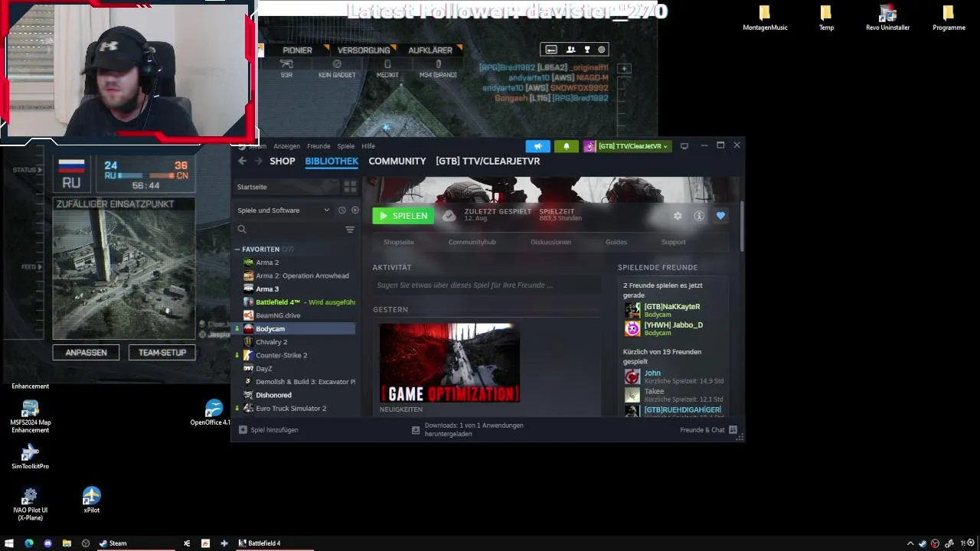
Task: Switch library to grid collections view
Action: (x=350, y=187)
